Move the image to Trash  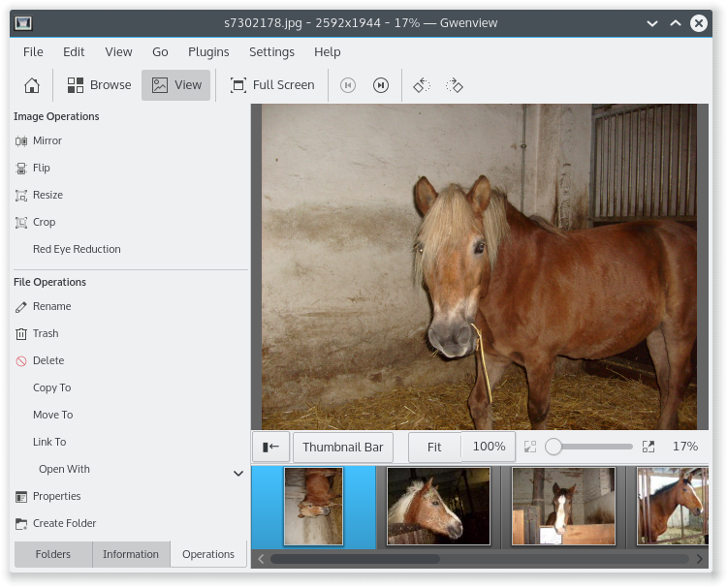pos(45,333)
